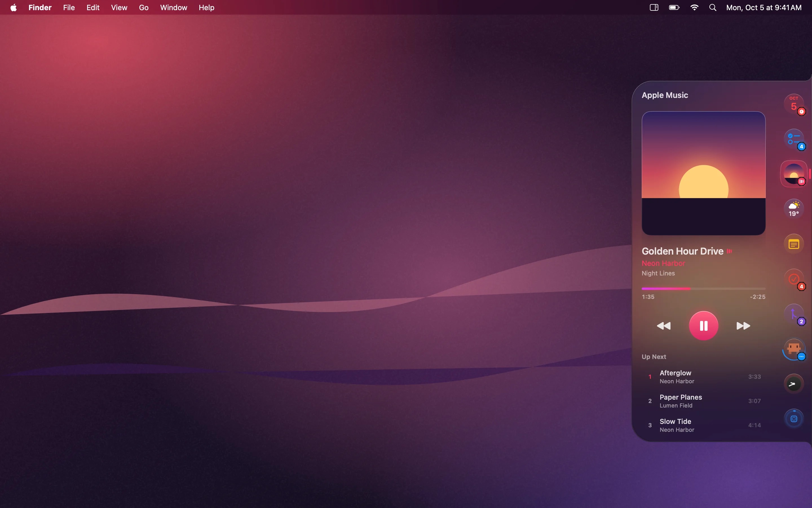
Task: Open the Finder menu
Action: (x=40, y=7)
